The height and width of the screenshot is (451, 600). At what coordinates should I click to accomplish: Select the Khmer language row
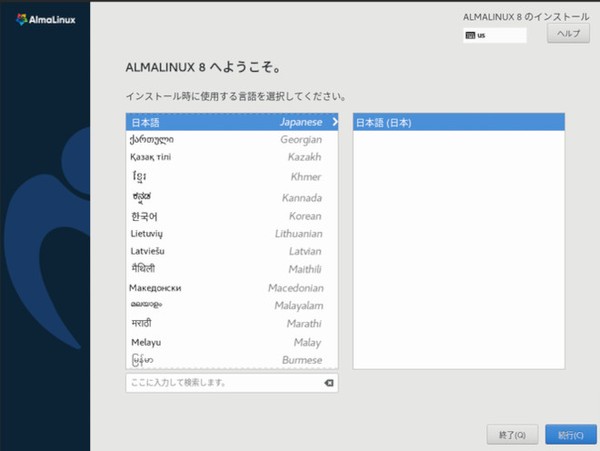coord(232,177)
